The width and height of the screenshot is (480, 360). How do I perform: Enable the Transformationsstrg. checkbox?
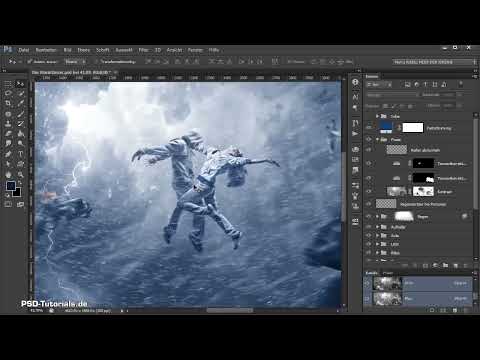click(x=96, y=62)
